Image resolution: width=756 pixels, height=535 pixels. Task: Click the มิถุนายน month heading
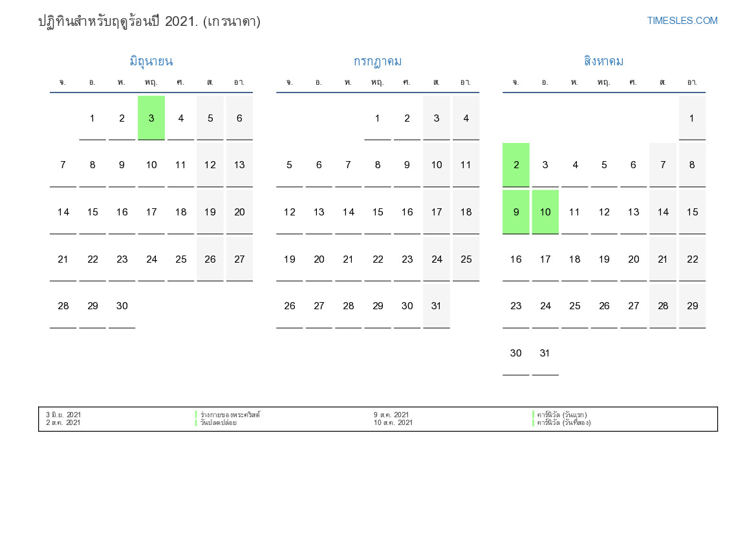151,61
